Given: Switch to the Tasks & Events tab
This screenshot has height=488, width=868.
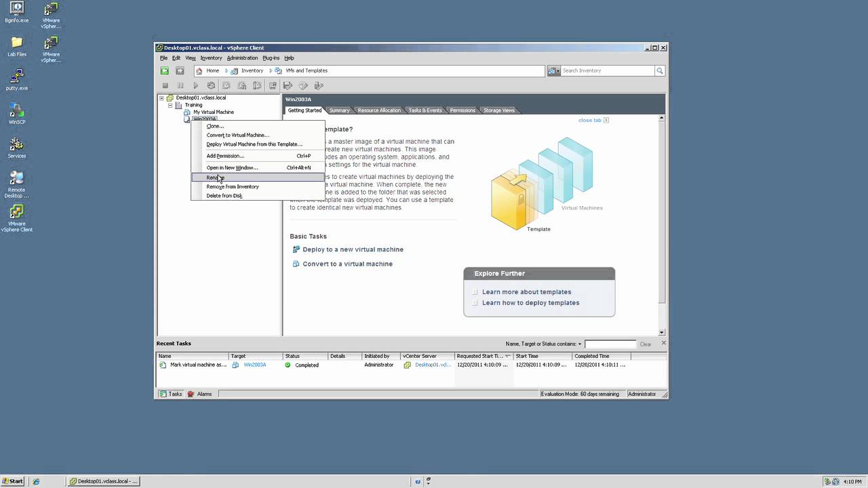Looking at the screenshot, I should click(425, 110).
